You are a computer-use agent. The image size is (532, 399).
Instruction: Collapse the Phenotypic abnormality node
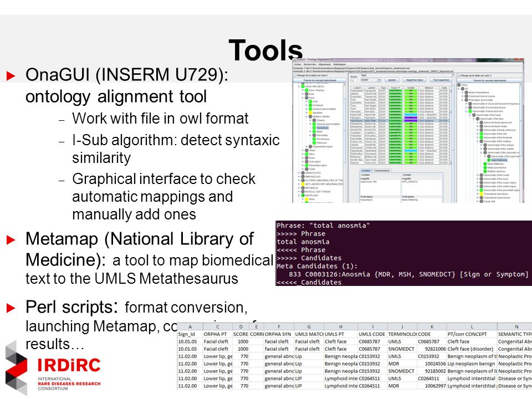click(462, 100)
